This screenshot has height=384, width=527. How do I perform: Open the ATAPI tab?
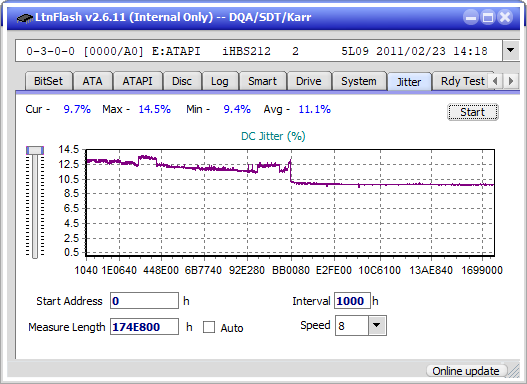[137, 81]
